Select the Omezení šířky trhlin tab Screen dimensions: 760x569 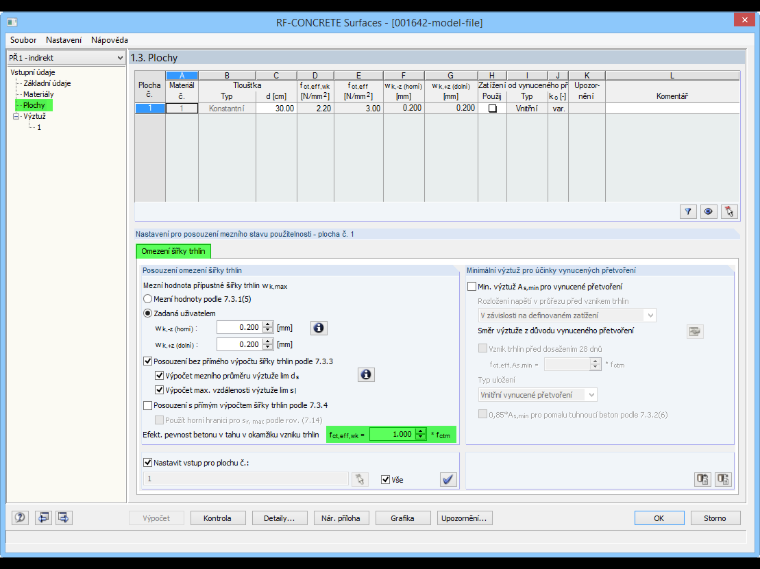(174, 251)
